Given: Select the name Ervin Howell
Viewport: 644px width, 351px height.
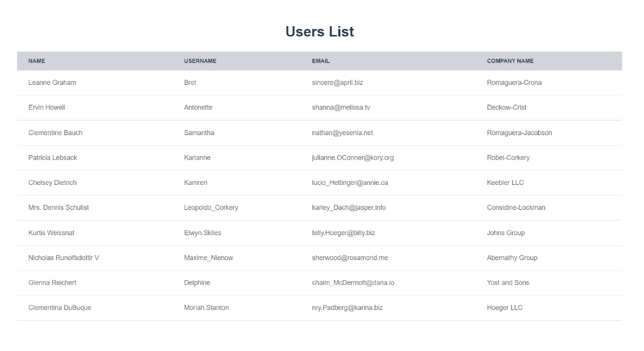Looking at the screenshot, I should [x=47, y=108].
